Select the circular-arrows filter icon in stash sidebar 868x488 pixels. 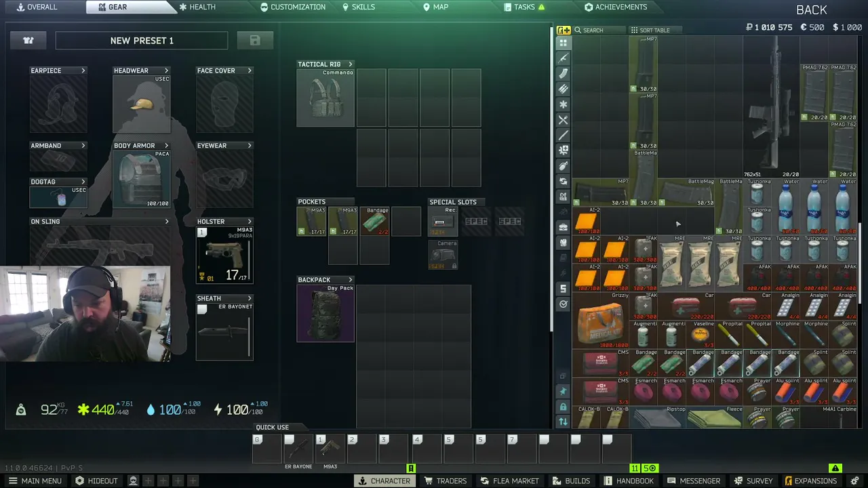click(563, 182)
